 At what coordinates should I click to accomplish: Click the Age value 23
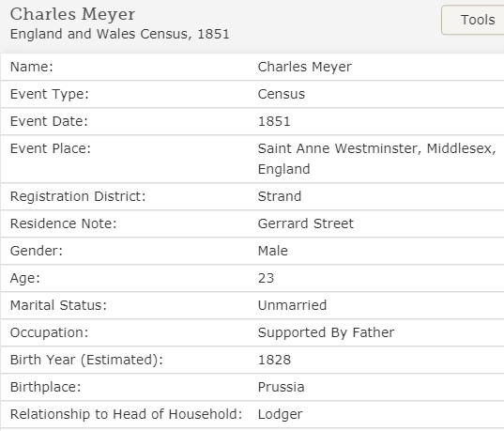pyautogui.click(x=266, y=278)
